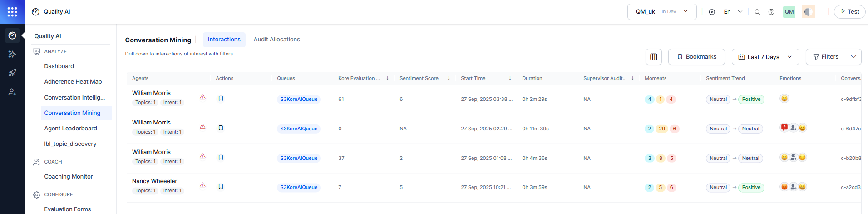Screen dimensions: 868x214
Task: Open the QM_uk environment dropdown
Action: pyautogui.click(x=661, y=12)
